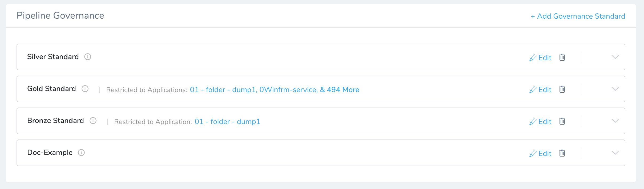The width and height of the screenshot is (644, 189).
Task: Show info icon next to Doc-Example
Action: [x=81, y=153]
